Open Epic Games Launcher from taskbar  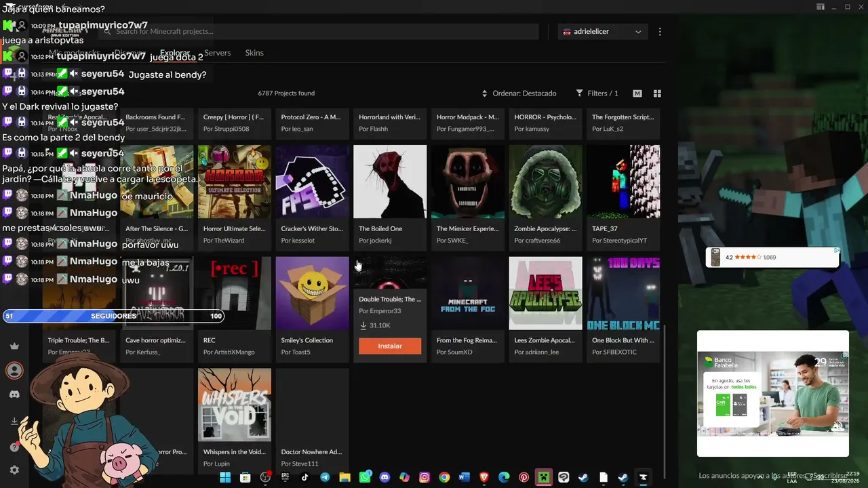(x=285, y=478)
